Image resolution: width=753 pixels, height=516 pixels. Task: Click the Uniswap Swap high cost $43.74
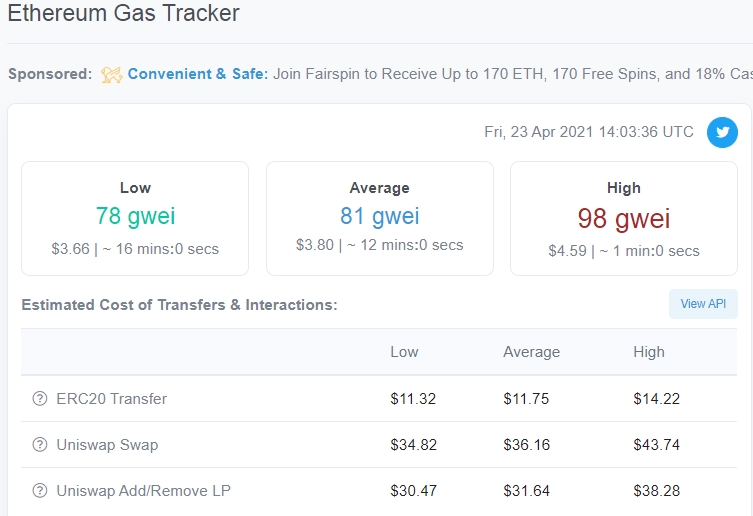(656, 445)
